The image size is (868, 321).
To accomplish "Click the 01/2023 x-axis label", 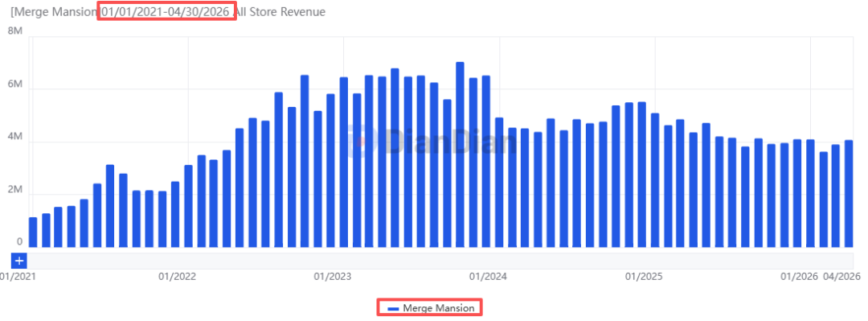I will (x=332, y=276).
